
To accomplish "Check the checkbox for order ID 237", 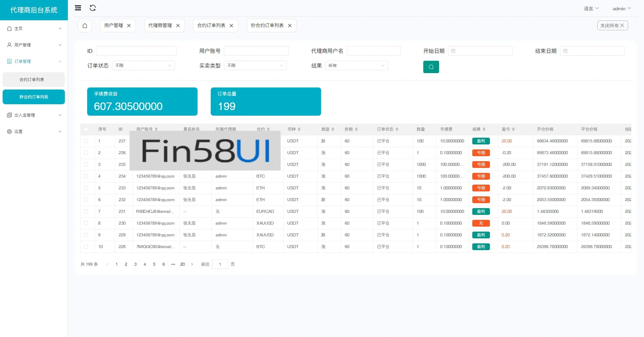I will click(x=86, y=141).
